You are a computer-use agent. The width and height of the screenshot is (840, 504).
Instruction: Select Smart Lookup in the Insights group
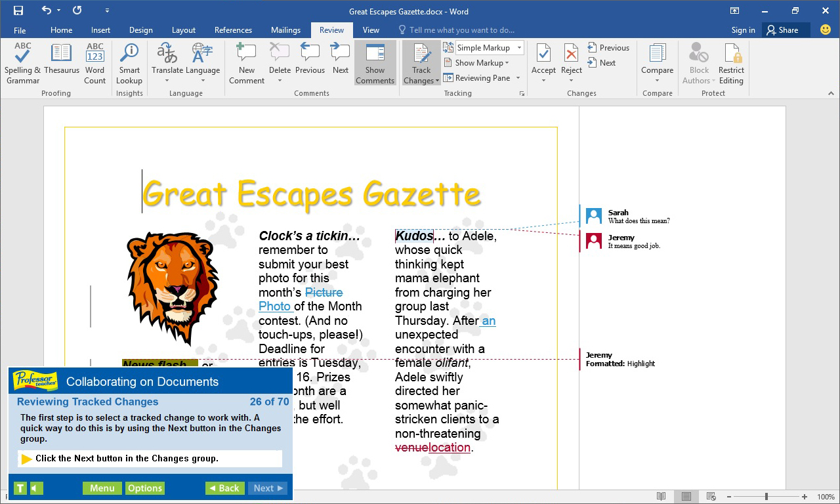tap(129, 62)
